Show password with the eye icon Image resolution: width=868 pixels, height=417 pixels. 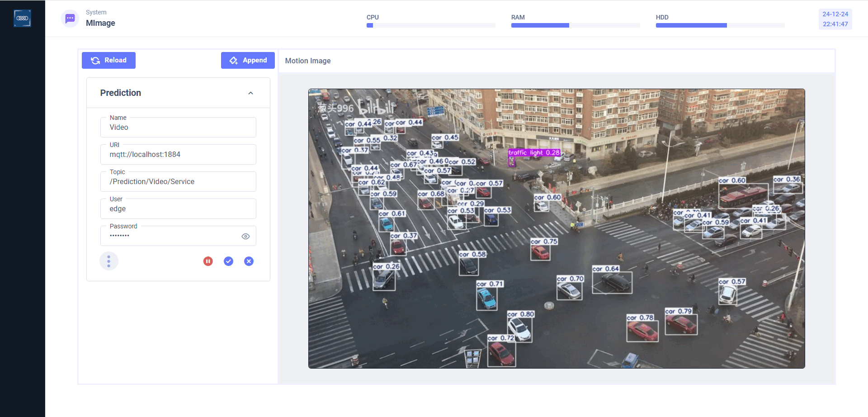(245, 237)
